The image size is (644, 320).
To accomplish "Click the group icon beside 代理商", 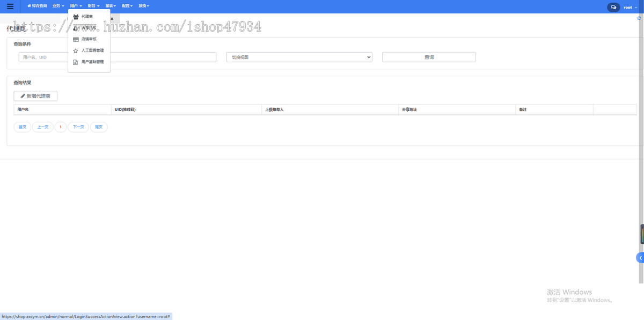I will pos(76,17).
